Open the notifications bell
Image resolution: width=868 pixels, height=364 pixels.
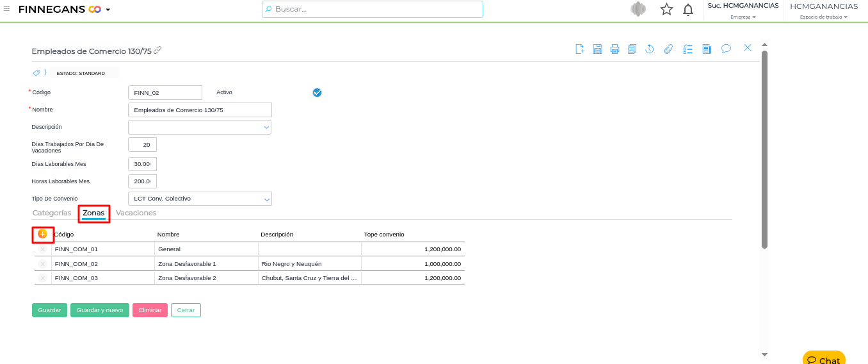688,10
